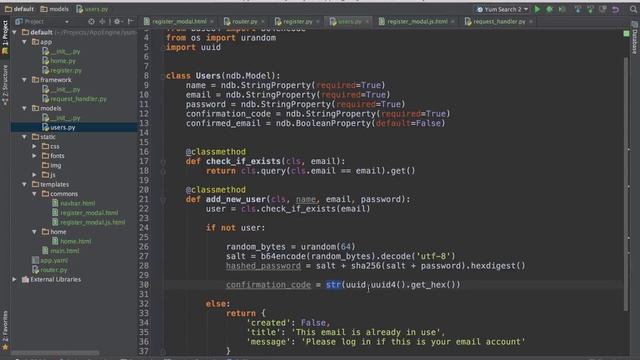Screen dimensions: 640x360
Task: Click the Project panel horizontal scrollbar
Action: [x=55, y=353]
